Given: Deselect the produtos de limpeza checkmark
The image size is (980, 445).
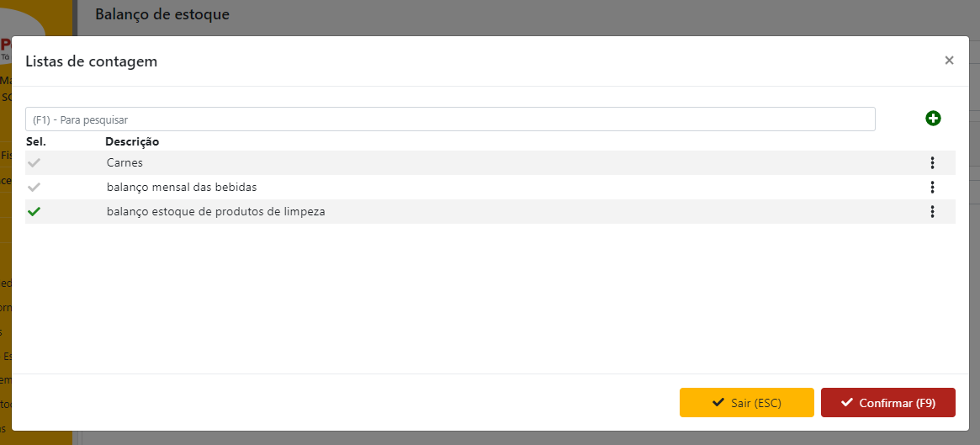Looking at the screenshot, I should coord(34,212).
